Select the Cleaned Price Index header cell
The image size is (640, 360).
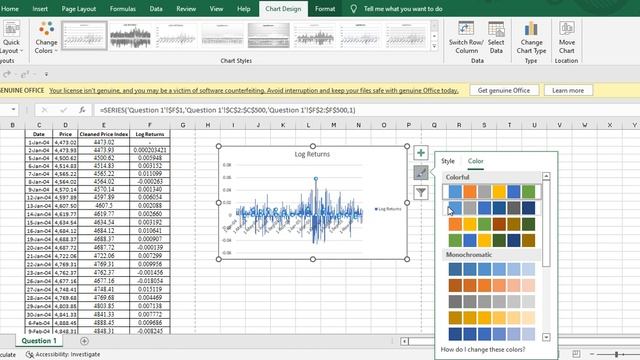[x=104, y=134]
